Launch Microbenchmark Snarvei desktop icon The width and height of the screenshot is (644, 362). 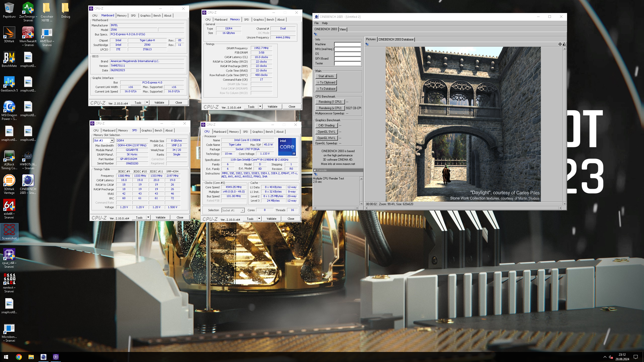[x=9, y=332]
